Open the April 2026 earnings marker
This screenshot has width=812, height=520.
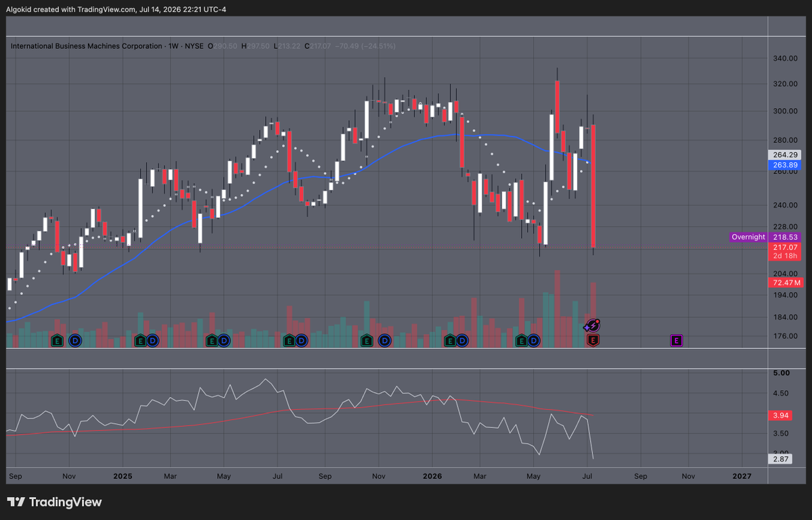(x=521, y=341)
